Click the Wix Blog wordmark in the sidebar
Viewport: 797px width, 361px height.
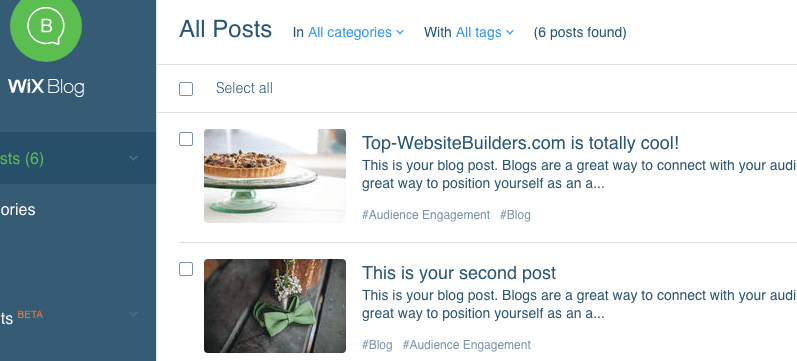point(46,87)
